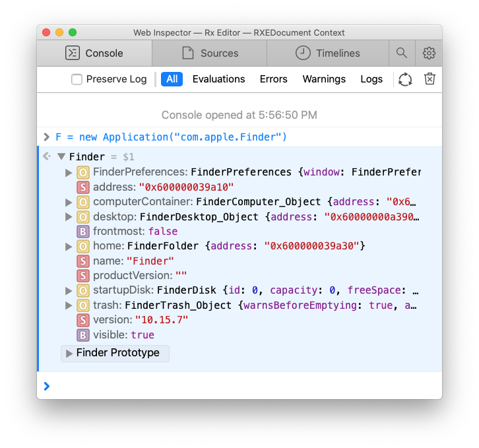479x448 pixels.
Task: Click the object icon beside FinderPreferences
Action: 83,172
